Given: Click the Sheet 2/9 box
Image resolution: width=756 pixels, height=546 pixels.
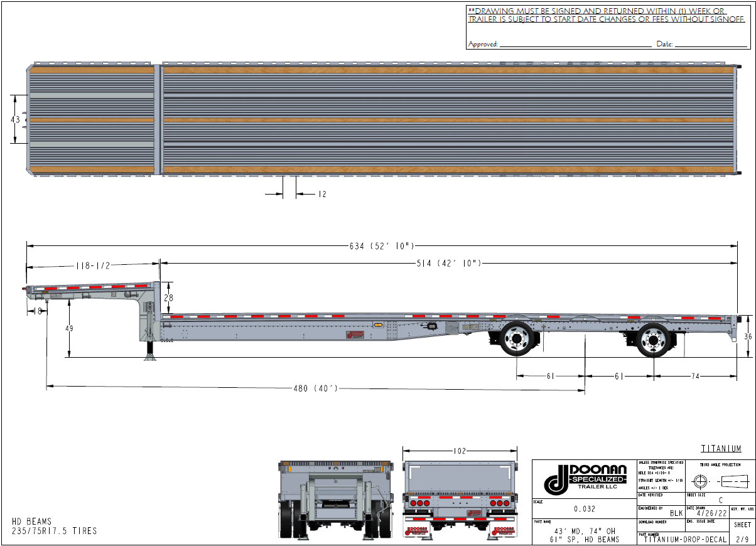Looking at the screenshot, I should pyautogui.click(x=742, y=532).
